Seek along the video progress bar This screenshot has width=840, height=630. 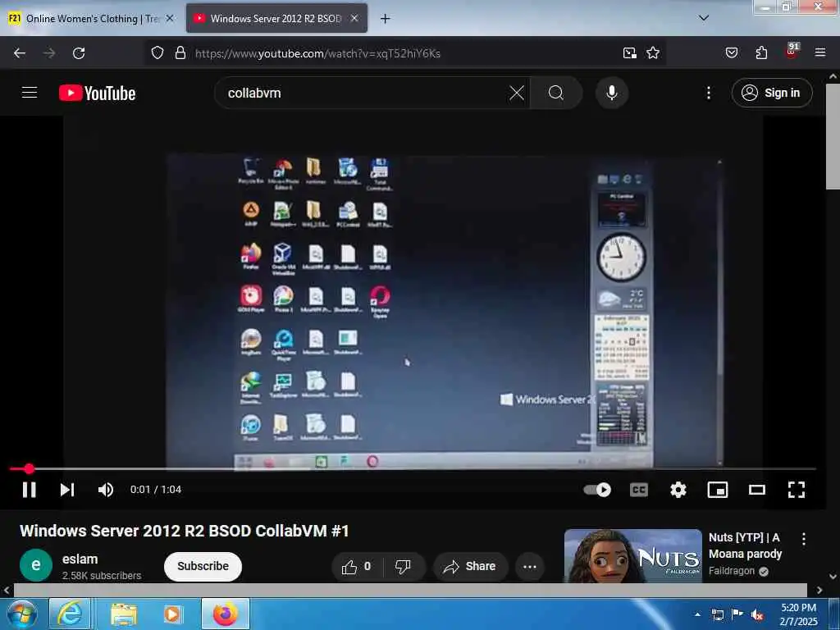point(413,468)
